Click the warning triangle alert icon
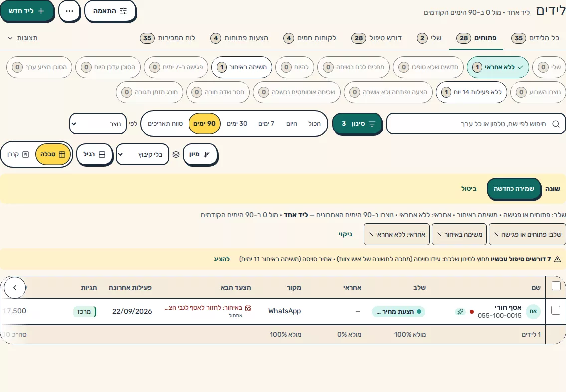Screen dimensions: 566x392 click(x=557, y=260)
